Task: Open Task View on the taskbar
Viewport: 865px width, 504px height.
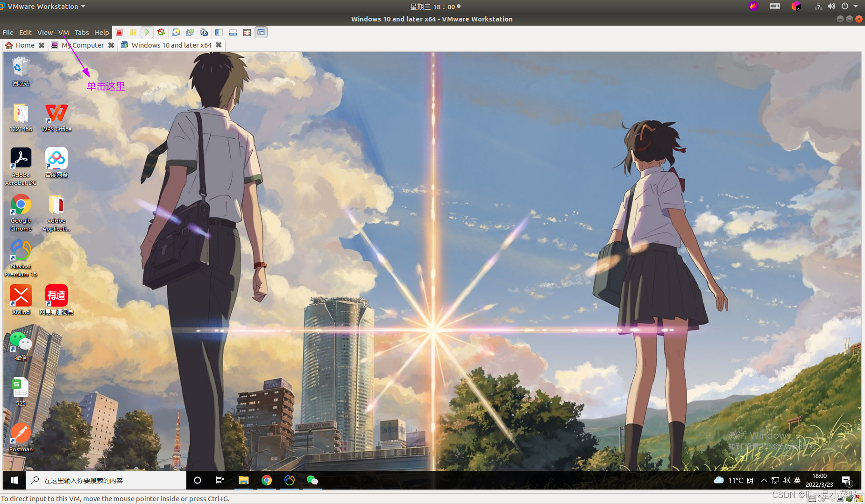Action: point(220,480)
